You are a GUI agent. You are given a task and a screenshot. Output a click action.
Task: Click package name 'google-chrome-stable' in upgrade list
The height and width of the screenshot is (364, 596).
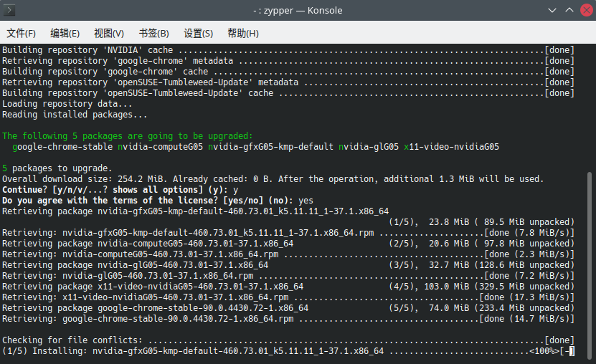(x=62, y=147)
